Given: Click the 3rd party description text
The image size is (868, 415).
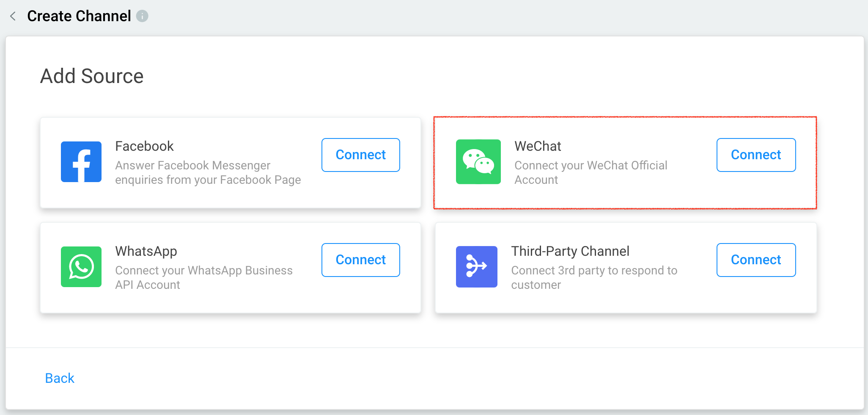Looking at the screenshot, I should pos(594,277).
